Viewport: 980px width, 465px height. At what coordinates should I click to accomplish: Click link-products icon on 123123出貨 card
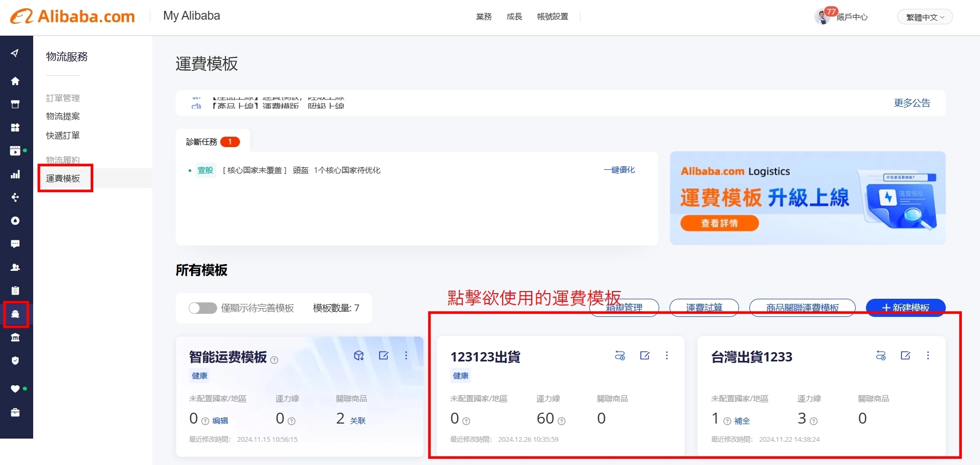point(620,355)
